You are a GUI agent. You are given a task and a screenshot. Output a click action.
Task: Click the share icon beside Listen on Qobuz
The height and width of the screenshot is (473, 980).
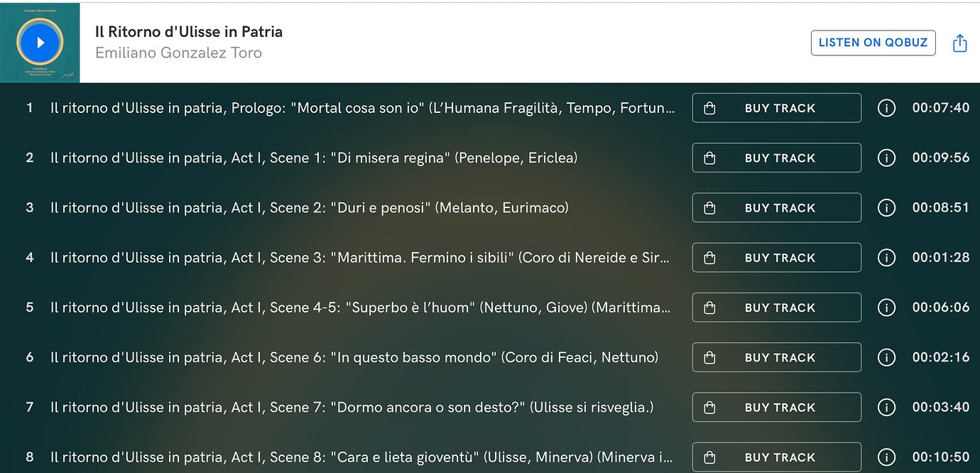959,43
